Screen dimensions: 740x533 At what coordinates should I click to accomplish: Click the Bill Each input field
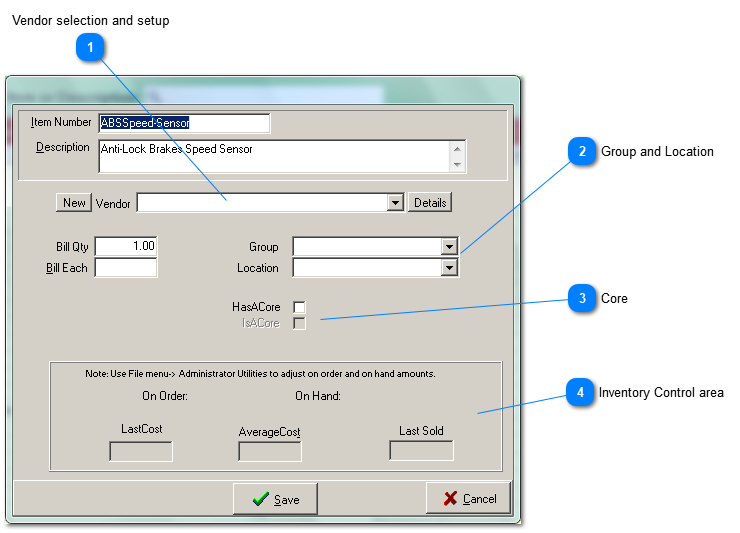tap(125, 268)
